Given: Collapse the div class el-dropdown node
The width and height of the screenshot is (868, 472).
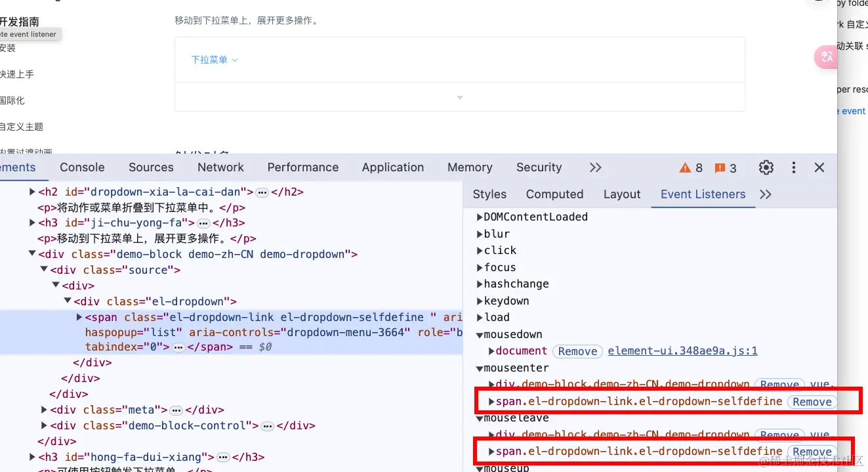Looking at the screenshot, I should 68,301.
